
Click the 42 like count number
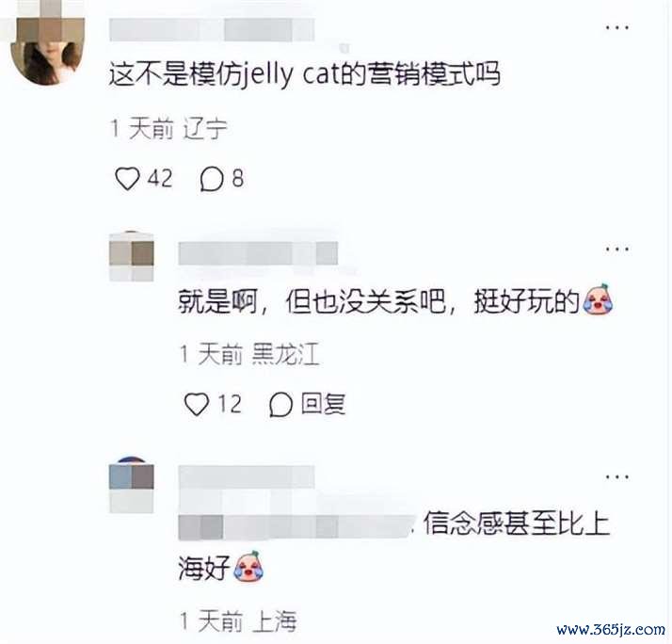[x=160, y=178]
